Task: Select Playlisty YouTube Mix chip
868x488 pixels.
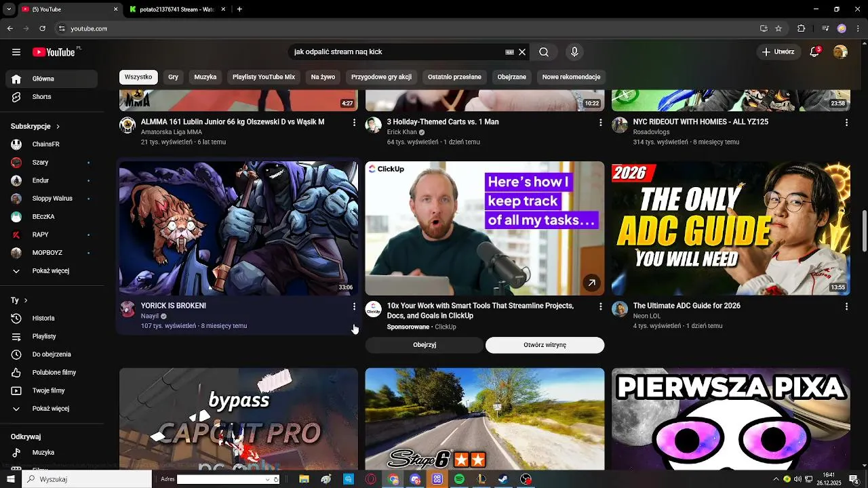Action: tap(264, 77)
